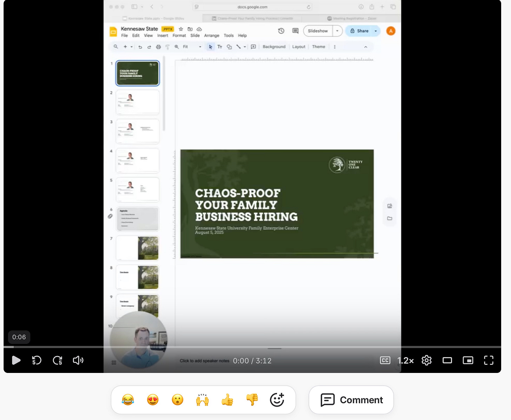Open the Tools menu
The height and width of the screenshot is (420, 511).
click(x=228, y=35)
